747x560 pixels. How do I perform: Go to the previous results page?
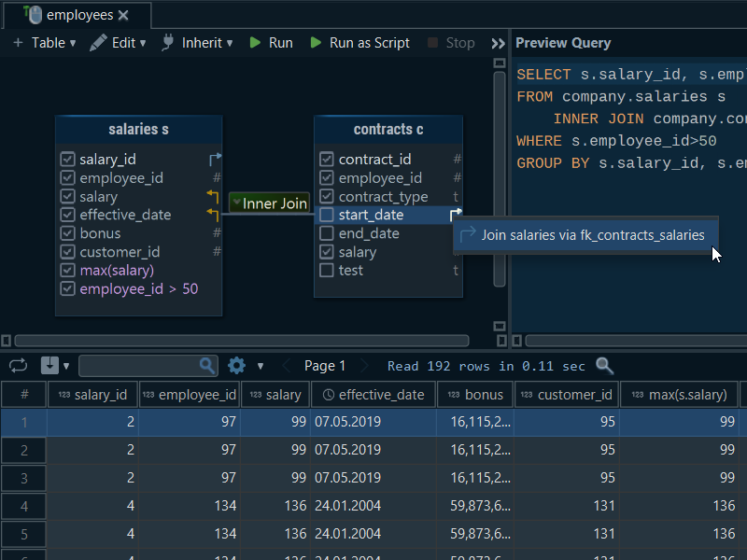coord(287,366)
